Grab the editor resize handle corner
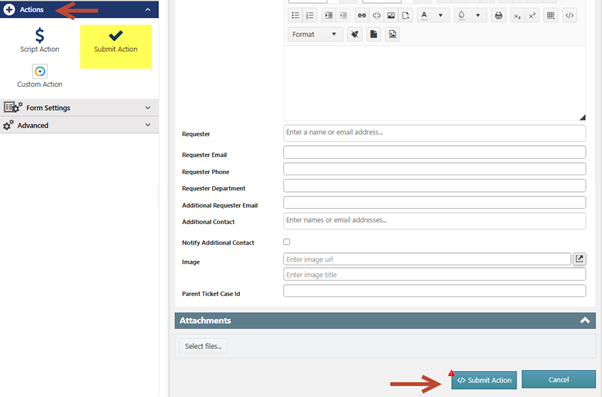 (x=582, y=117)
